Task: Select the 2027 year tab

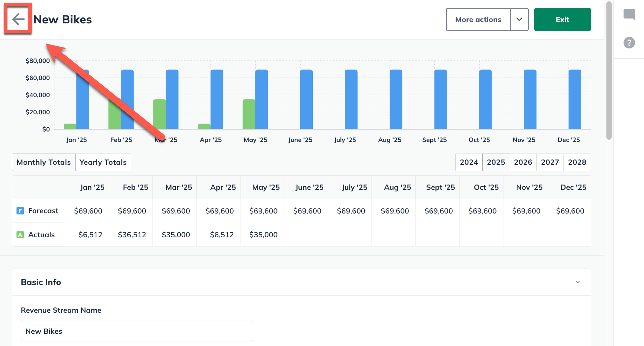Action: tap(550, 162)
